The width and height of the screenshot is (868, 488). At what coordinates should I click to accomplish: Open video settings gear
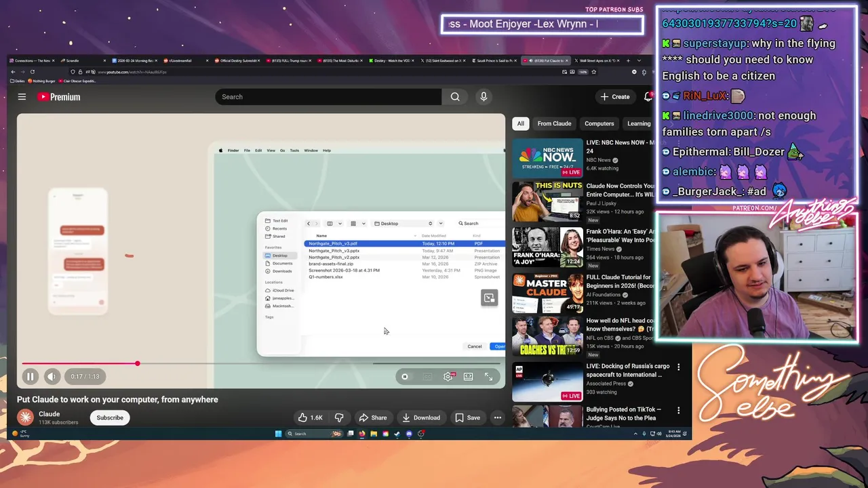pyautogui.click(x=448, y=377)
